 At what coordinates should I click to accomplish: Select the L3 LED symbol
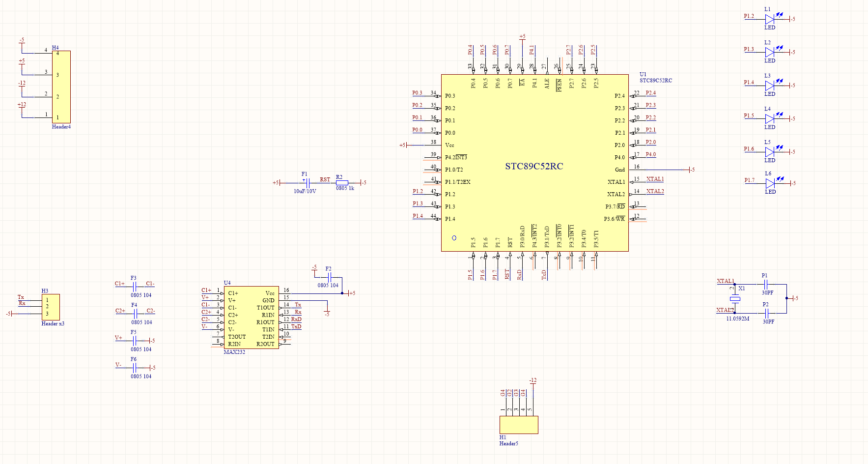coord(770,86)
